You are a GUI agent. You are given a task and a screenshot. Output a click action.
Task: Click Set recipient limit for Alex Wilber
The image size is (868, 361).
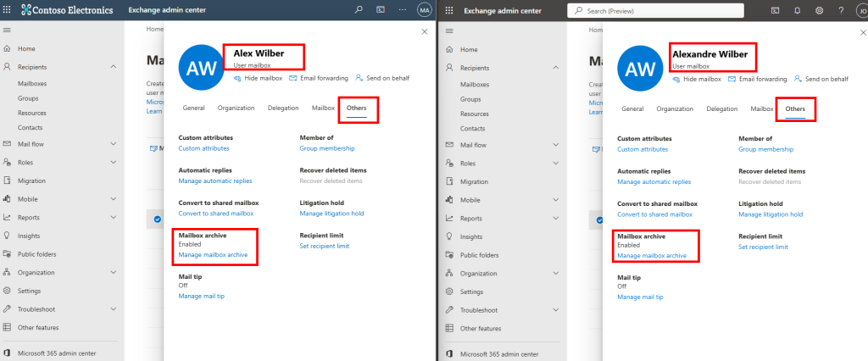pos(325,246)
